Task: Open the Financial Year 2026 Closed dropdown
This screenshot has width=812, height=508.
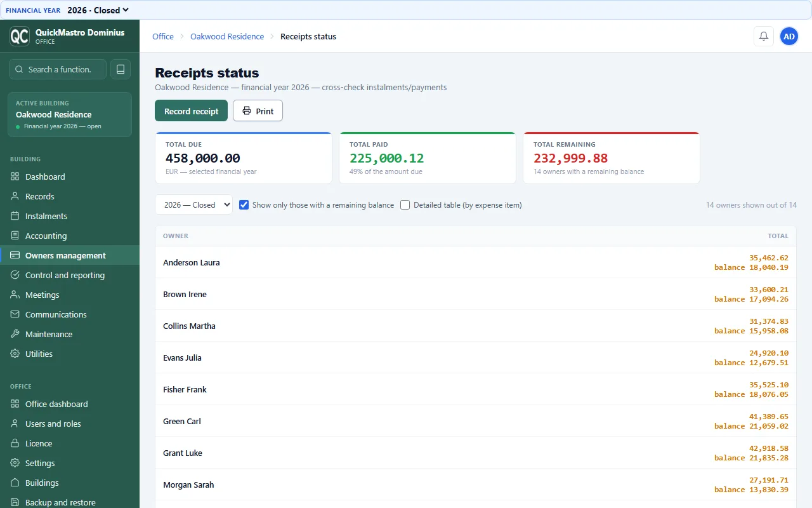Action: pyautogui.click(x=98, y=10)
